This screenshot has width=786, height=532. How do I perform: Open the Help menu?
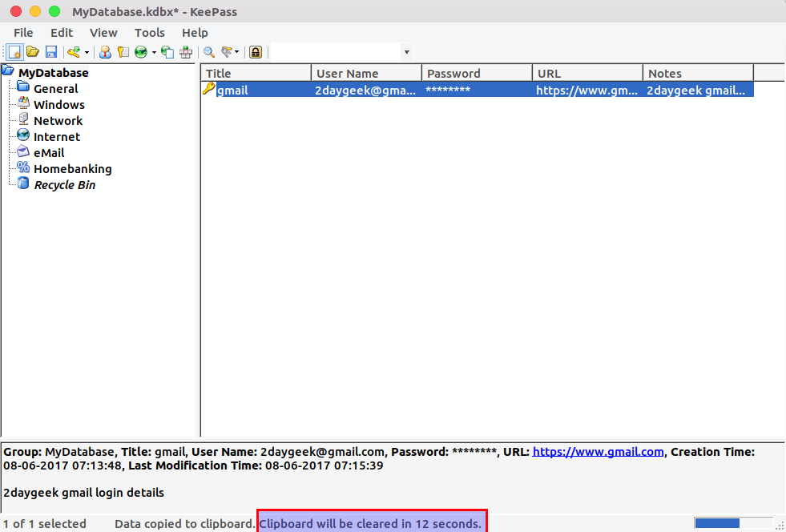195,33
